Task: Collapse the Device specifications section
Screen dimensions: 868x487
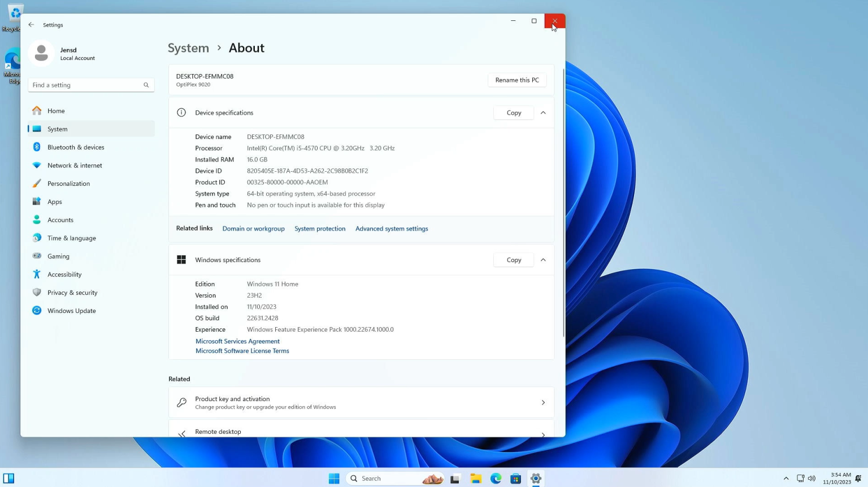Action: click(x=542, y=112)
